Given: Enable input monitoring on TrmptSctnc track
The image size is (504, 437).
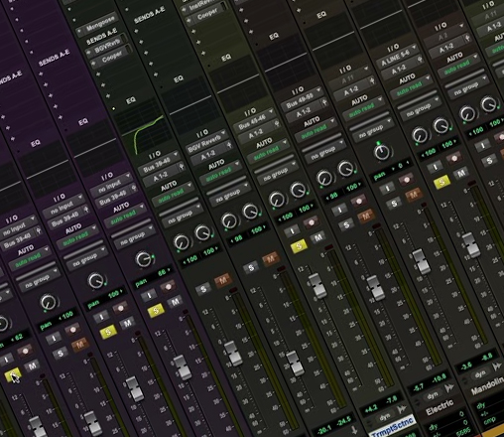Looking at the screenshot, I should click(339, 210).
